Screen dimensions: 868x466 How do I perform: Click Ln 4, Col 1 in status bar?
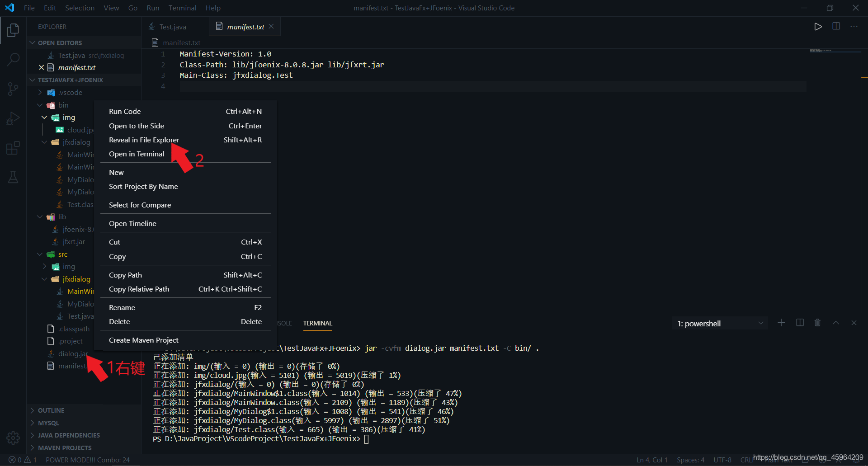click(652, 460)
